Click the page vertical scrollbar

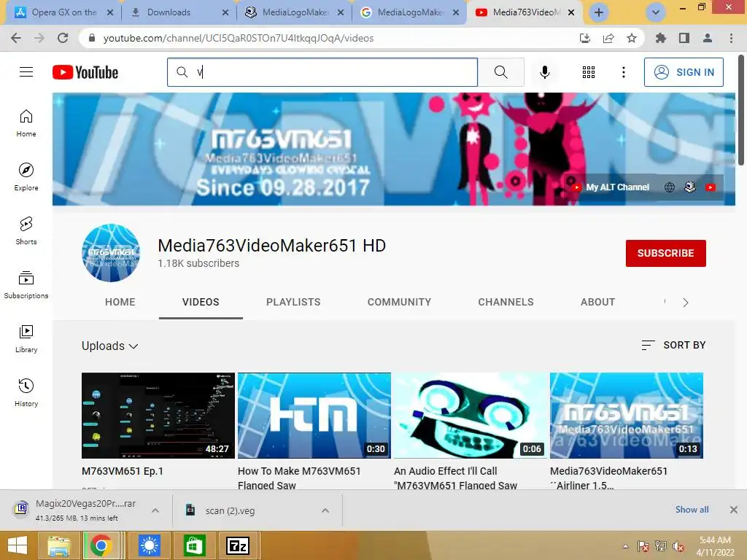point(741,111)
